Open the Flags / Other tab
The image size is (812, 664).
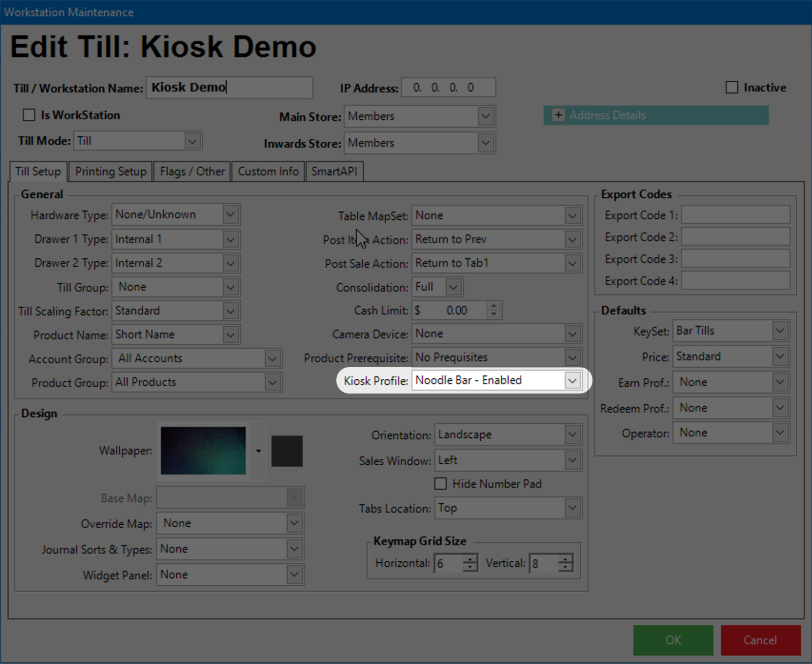tap(192, 171)
